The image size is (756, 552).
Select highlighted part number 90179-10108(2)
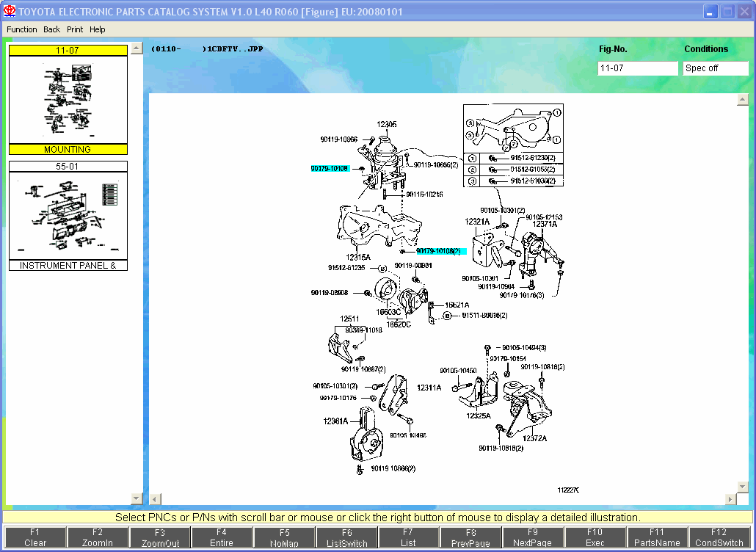coord(440,251)
